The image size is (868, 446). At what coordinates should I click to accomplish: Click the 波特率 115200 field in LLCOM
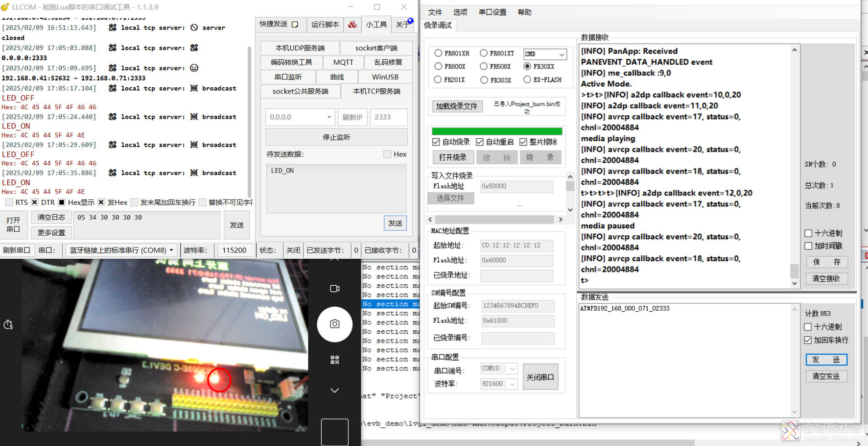click(x=235, y=250)
